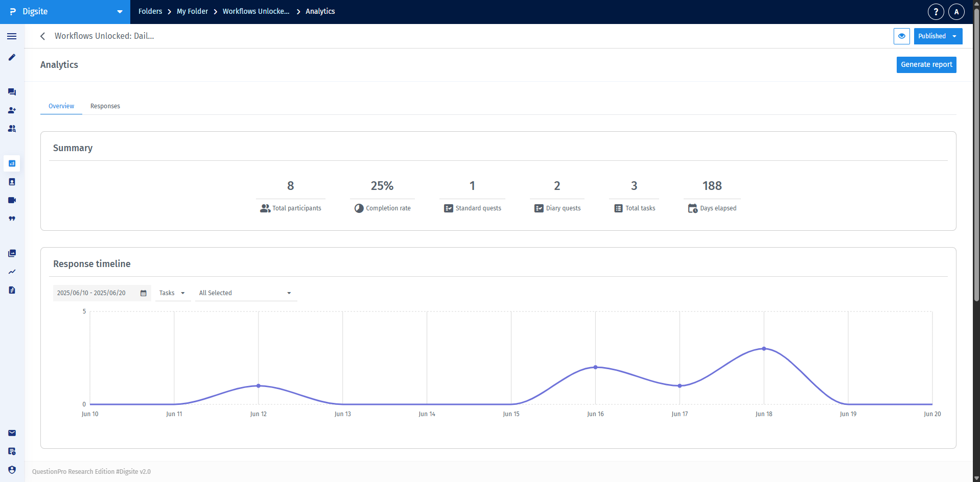Open the Tasks filter dropdown
Screen dimensions: 980x482
172,293
